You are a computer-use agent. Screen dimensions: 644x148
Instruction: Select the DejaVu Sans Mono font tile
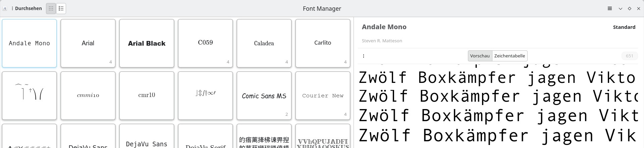pos(147,136)
